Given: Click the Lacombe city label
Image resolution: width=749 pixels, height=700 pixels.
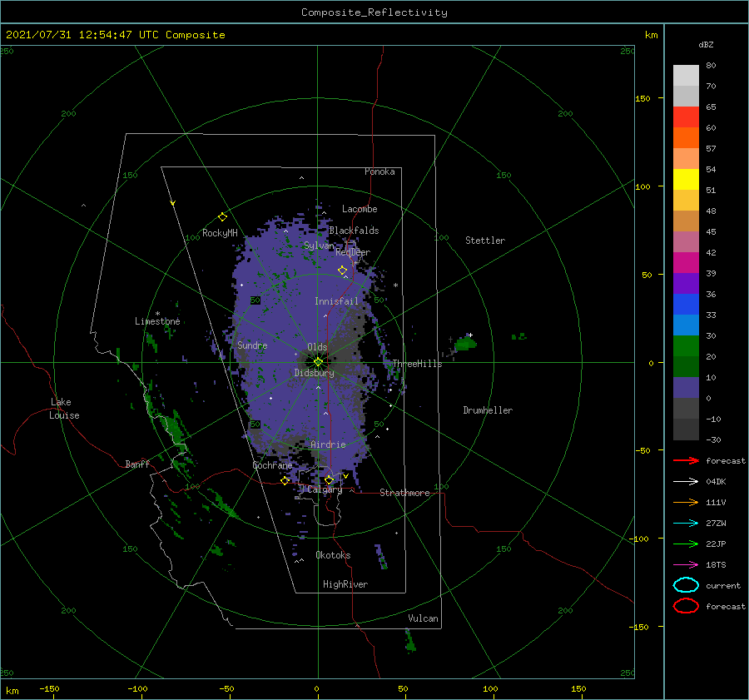Looking at the screenshot, I should coord(360,209).
